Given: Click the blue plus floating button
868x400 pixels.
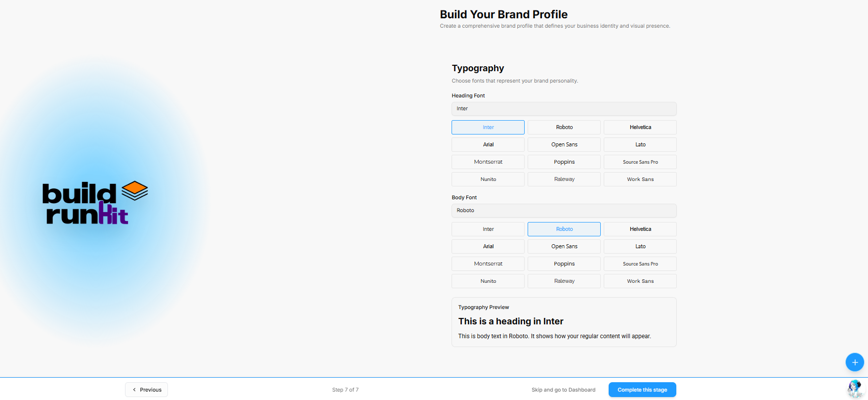Looking at the screenshot, I should click(x=855, y=362).
